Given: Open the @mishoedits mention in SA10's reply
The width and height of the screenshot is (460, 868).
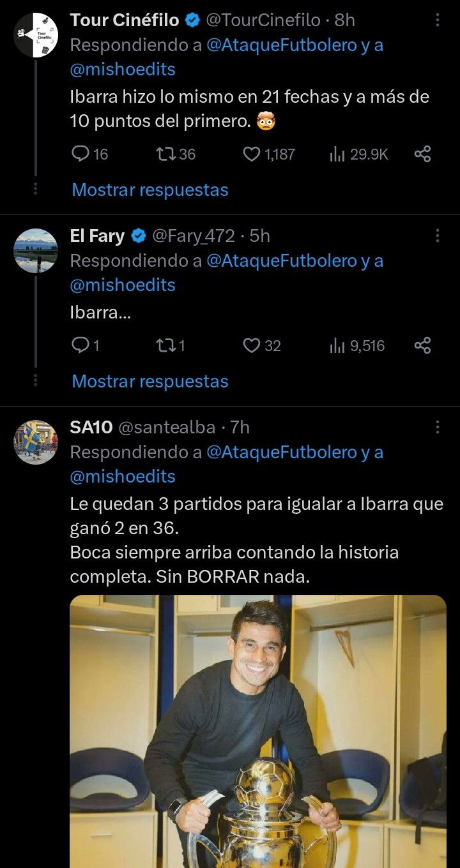Looking at the screenshot, I should pos(123,476).
